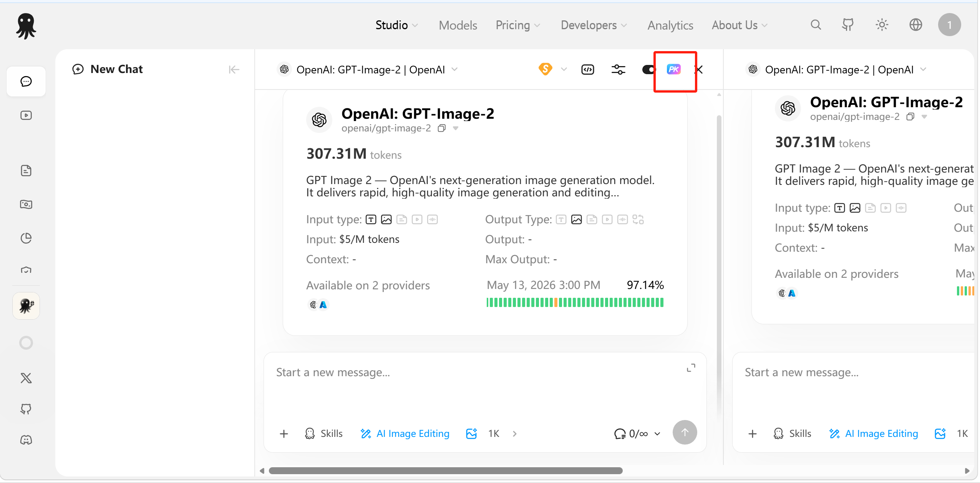Flip the black toggle switch in the chat toolbar

[x=648, y=70]
